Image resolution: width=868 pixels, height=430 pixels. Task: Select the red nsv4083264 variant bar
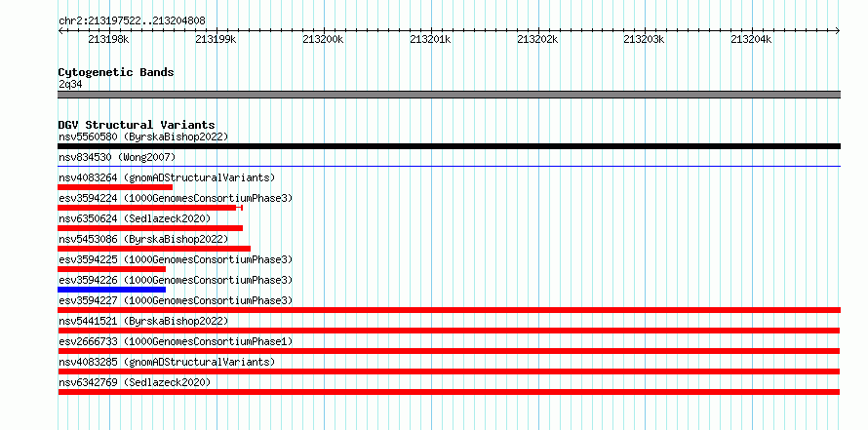pyautogui.click(x=115, y=187)
